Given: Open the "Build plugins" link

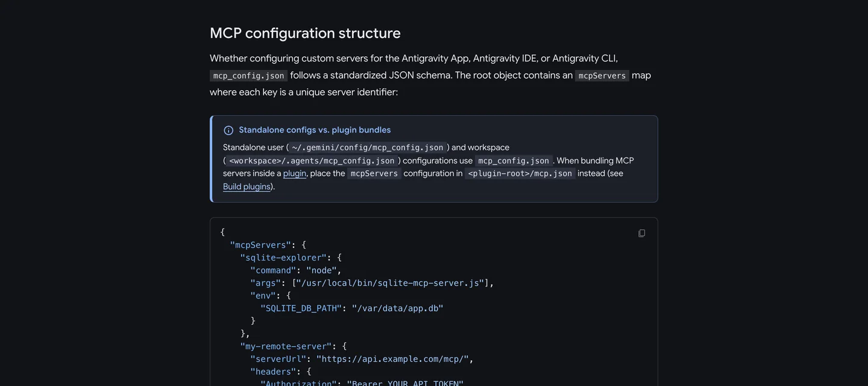Looking at the screenshot, I should (x=247, y=186).
